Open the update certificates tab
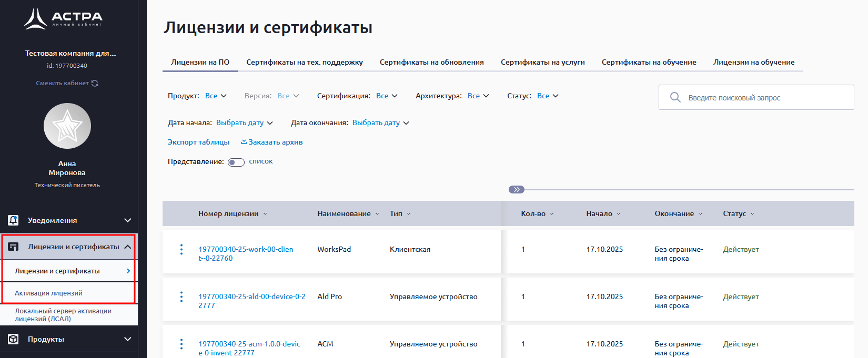The width and height of the screenshot is (868, 358). 431,62
